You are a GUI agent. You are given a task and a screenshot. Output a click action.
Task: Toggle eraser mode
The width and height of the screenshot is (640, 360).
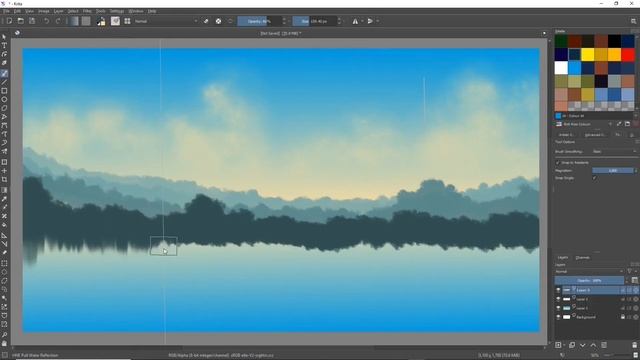coord(206,21)
